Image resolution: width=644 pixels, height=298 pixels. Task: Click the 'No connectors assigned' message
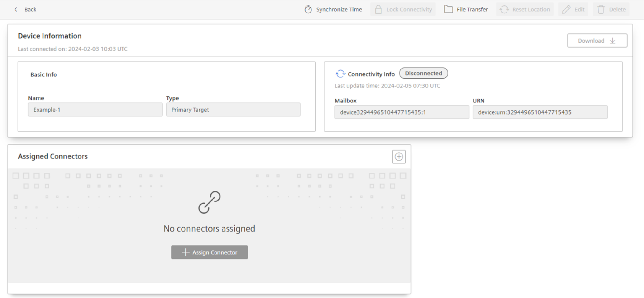tap(209, 228)
